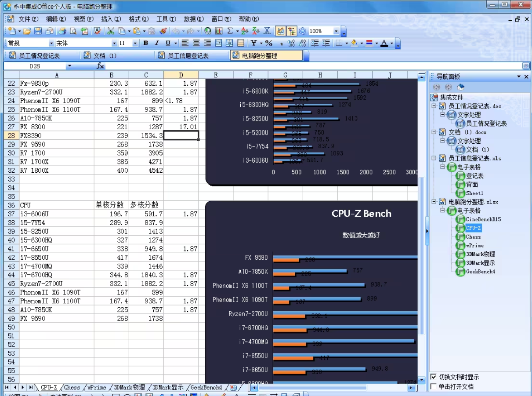Open the font color dropdown arrow
Screen dimensions: 532x396
[392, 43]
